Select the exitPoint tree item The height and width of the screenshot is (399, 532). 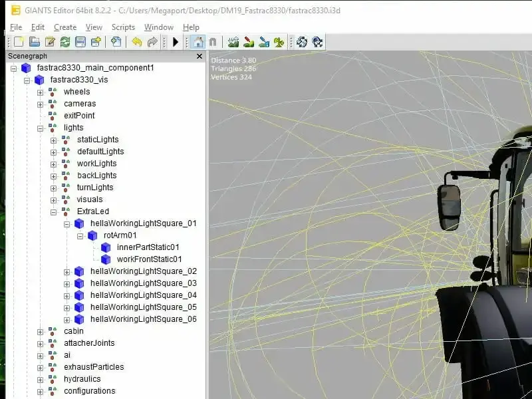point(79,116)
